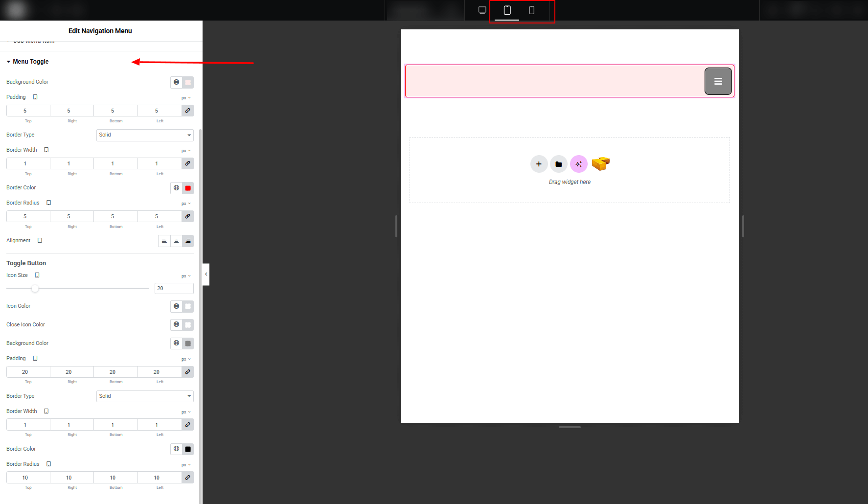Toggle linked values for Menu Toggle Padding

tap(187, 111)
